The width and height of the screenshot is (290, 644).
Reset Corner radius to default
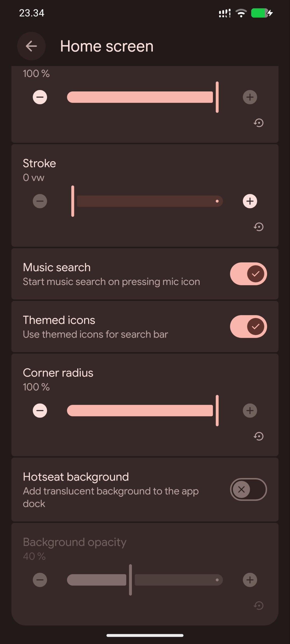259,436
